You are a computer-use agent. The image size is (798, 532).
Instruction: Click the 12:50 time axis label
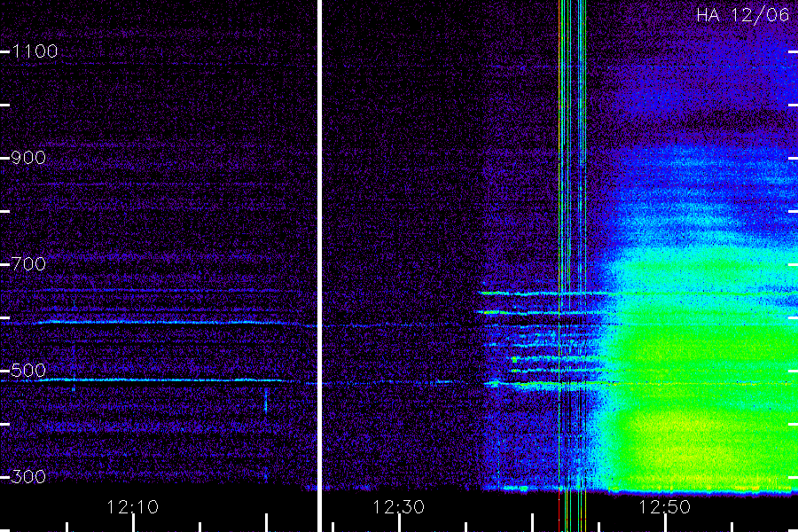[664, 507]
